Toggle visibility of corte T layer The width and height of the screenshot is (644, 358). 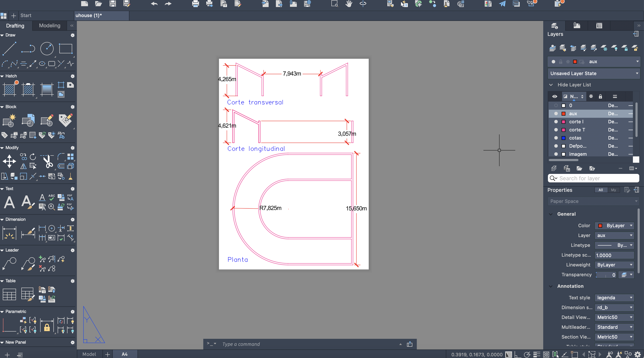point(556,130)
